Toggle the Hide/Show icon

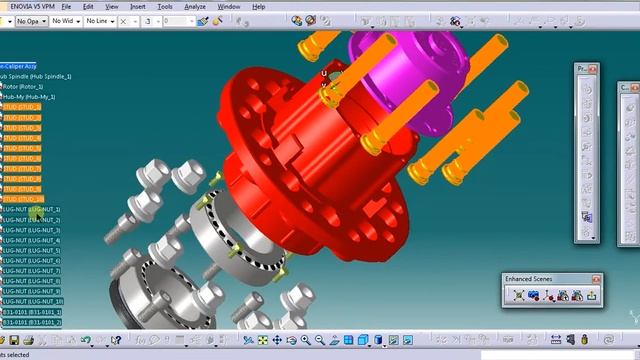[x=393, y=340]
